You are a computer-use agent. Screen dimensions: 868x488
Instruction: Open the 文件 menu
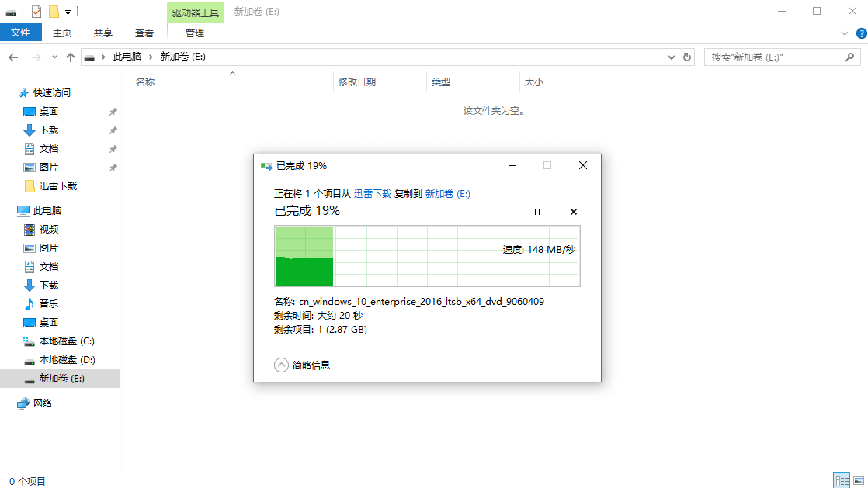point(21,33)
